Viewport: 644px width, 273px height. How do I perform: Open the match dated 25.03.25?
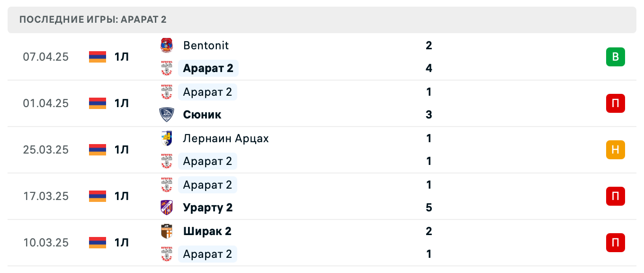click(46, 150)
